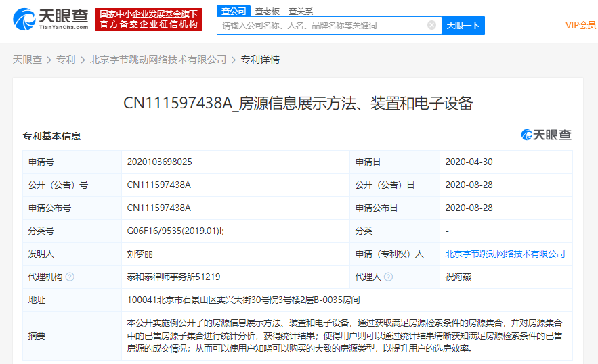Open the VIP会员 link
The height and width of the screenshot is (364, 598).
[580, 25]
